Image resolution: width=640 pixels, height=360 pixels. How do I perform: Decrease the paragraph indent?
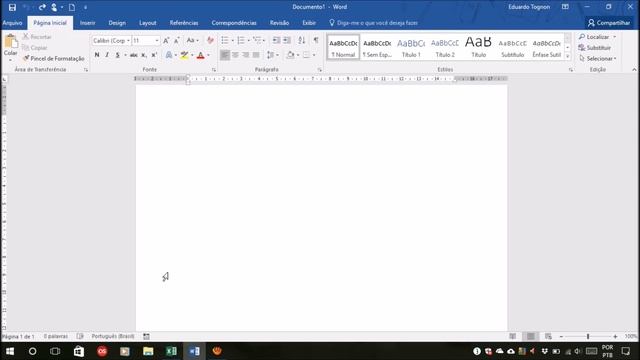coord(276,40)
